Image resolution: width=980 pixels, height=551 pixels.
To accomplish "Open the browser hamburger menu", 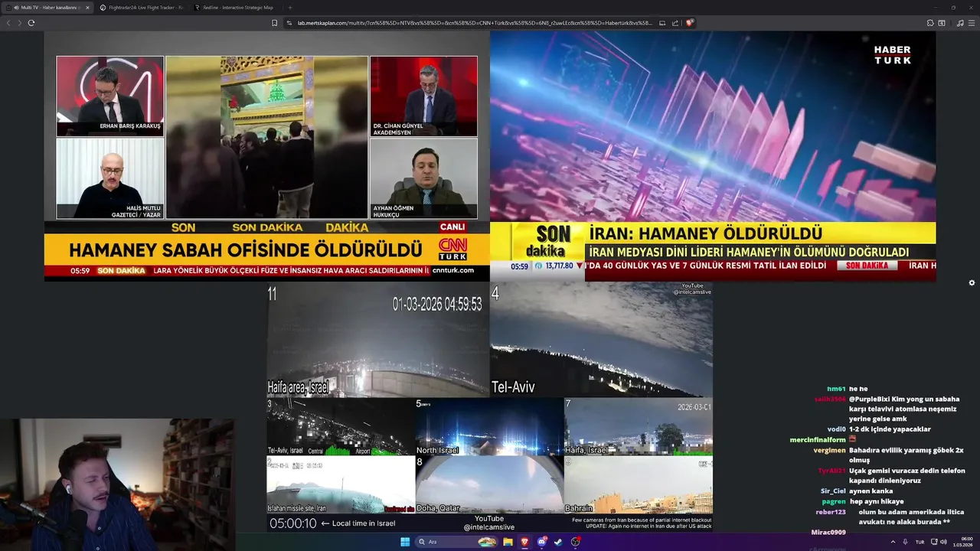I will coord(972,23).
